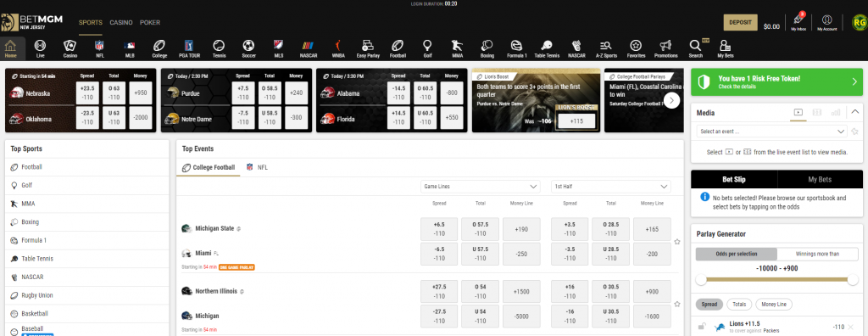
Task: Expand the Select an event dropdown
Action: (771, 132)
